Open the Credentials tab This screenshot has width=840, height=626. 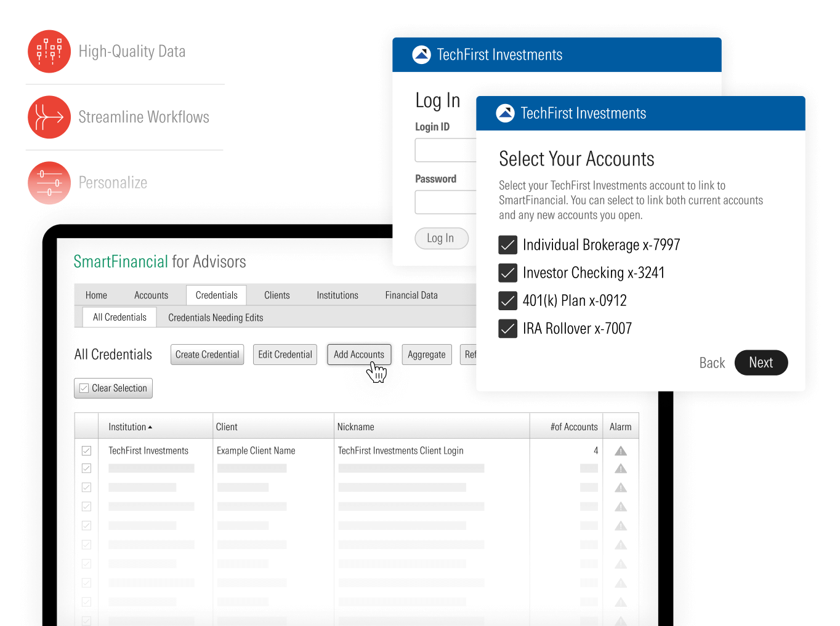pyautogui.click(x=216, y=295)
